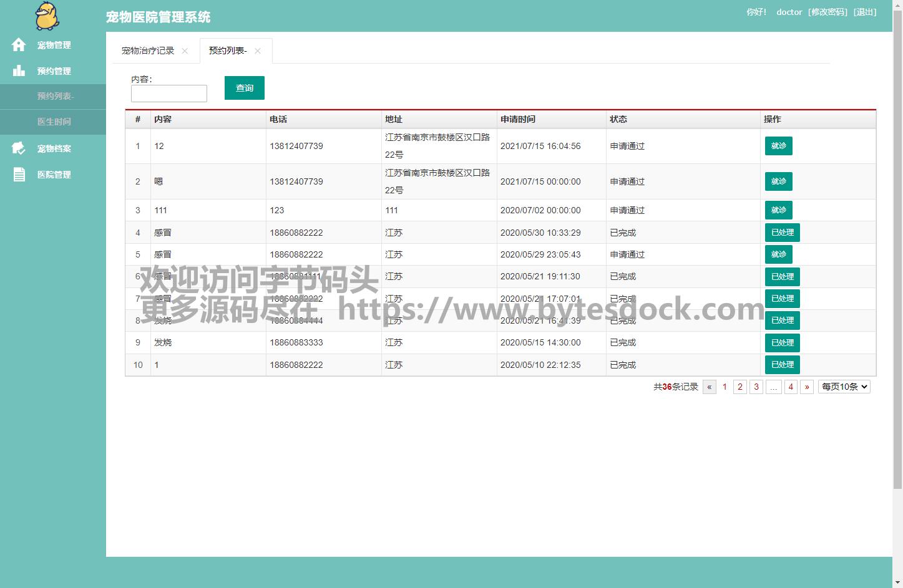Click into the 内容 search input field

tap(168, 94)
